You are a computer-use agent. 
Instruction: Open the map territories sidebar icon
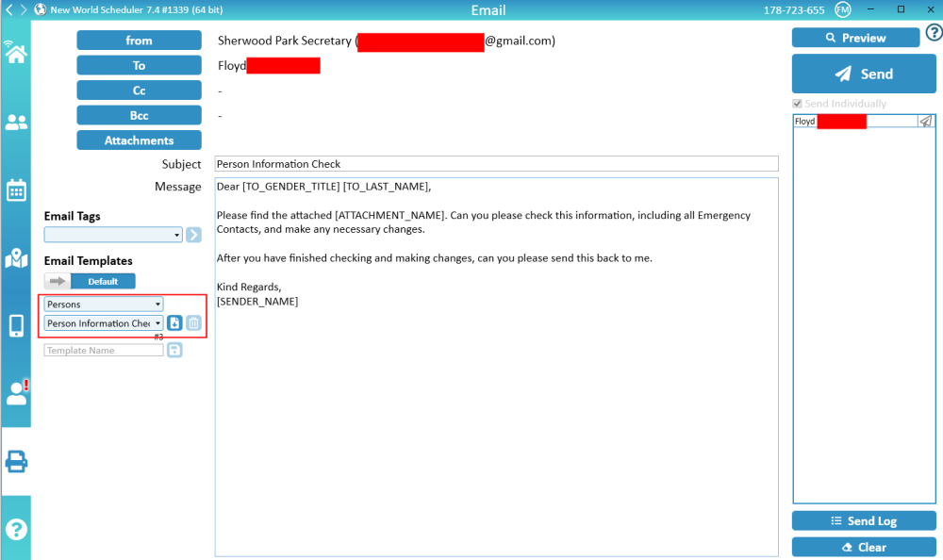(x=16, y=257)
